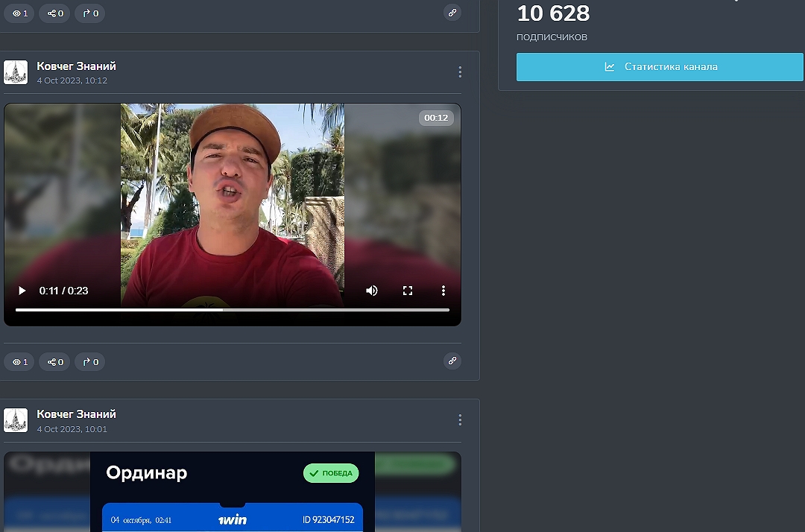Open the 4 Oct 2023, 10:12 timestamp link
805x532 pixels.
[x=72, y=80]
